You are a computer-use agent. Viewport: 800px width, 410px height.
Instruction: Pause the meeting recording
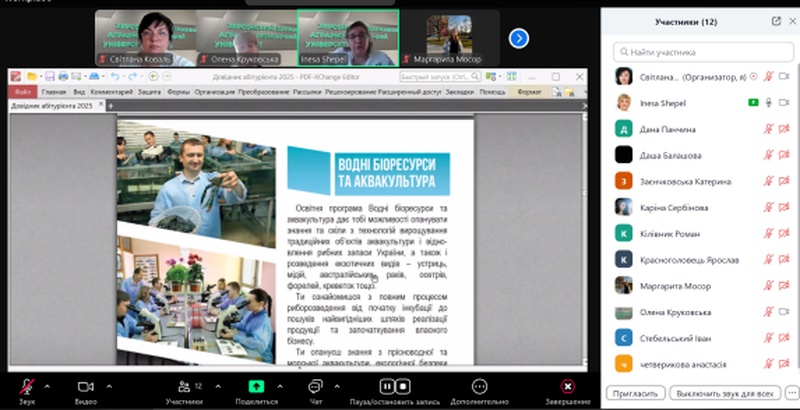[x=387, y=387]
